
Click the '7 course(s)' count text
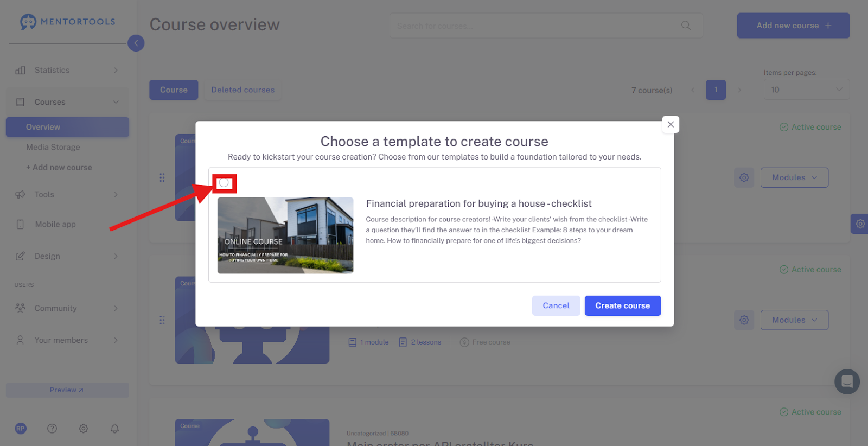click(652, 90)
